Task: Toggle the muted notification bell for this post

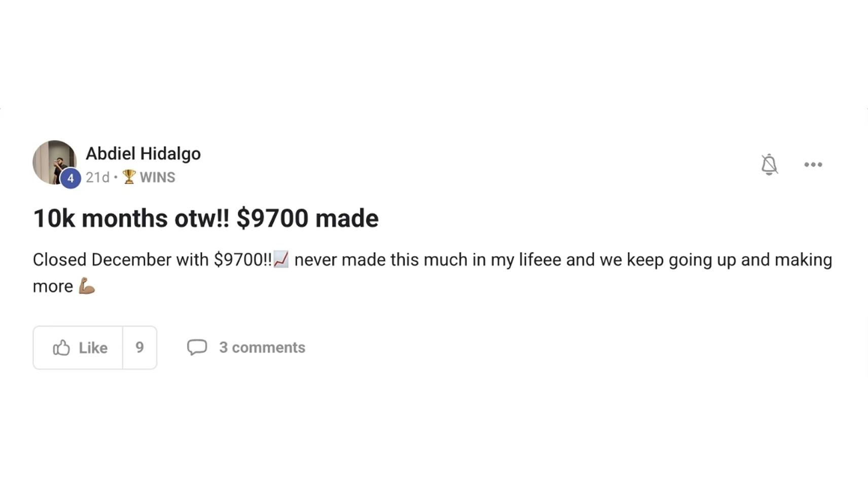Action: click(769, 164)
